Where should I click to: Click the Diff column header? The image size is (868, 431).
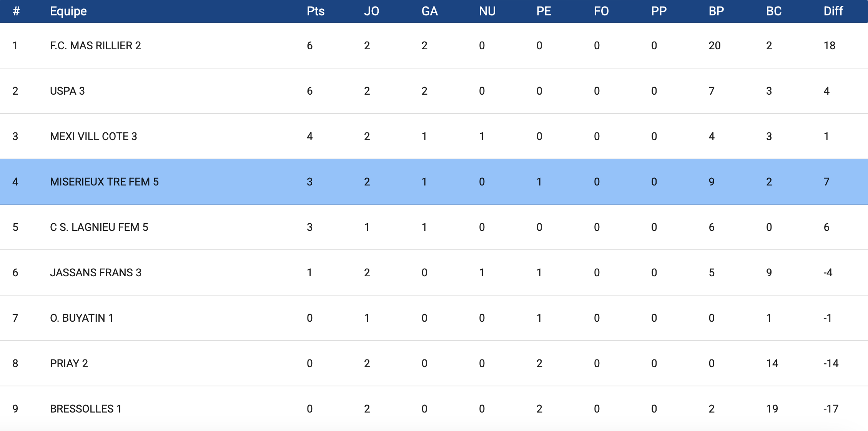click(x=833, y=11)
